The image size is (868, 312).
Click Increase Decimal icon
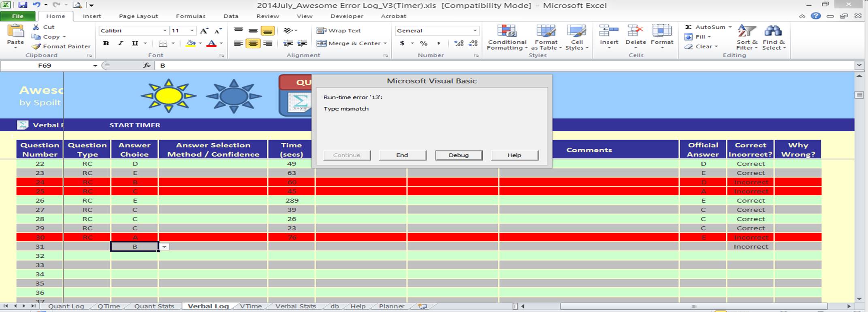pos(459,43)
